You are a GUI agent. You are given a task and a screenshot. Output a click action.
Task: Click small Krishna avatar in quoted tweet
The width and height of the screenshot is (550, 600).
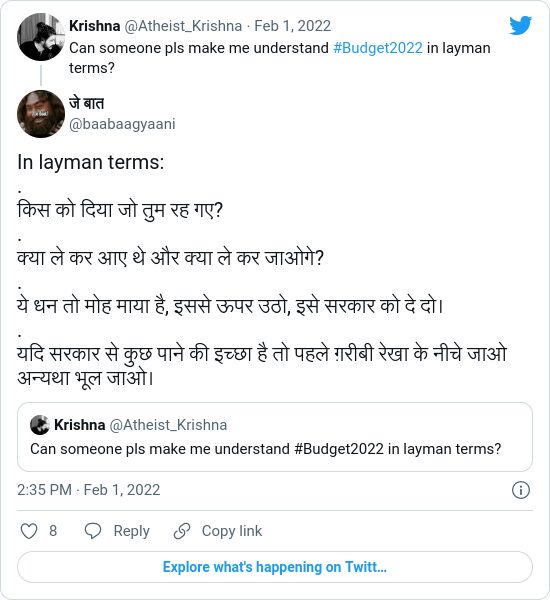point(40,425)
